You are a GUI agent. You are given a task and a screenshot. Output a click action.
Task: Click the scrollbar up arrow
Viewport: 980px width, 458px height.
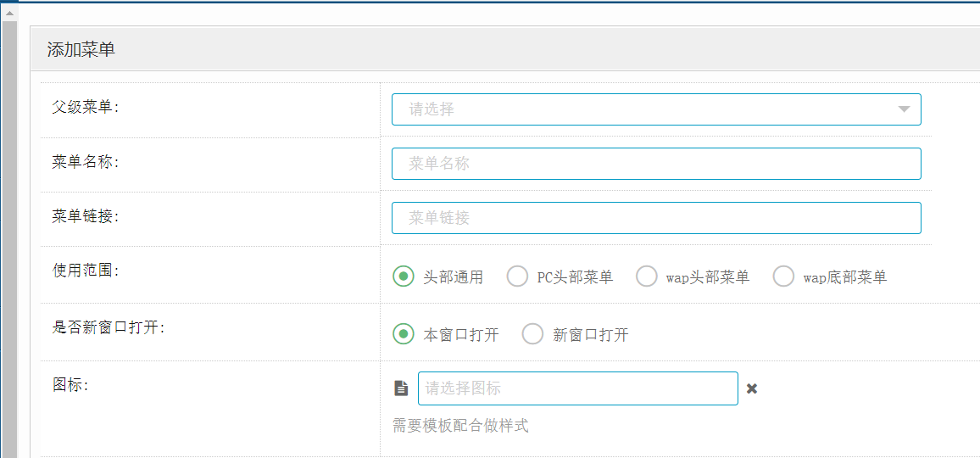pyautogui.click(x=9, y=13)
